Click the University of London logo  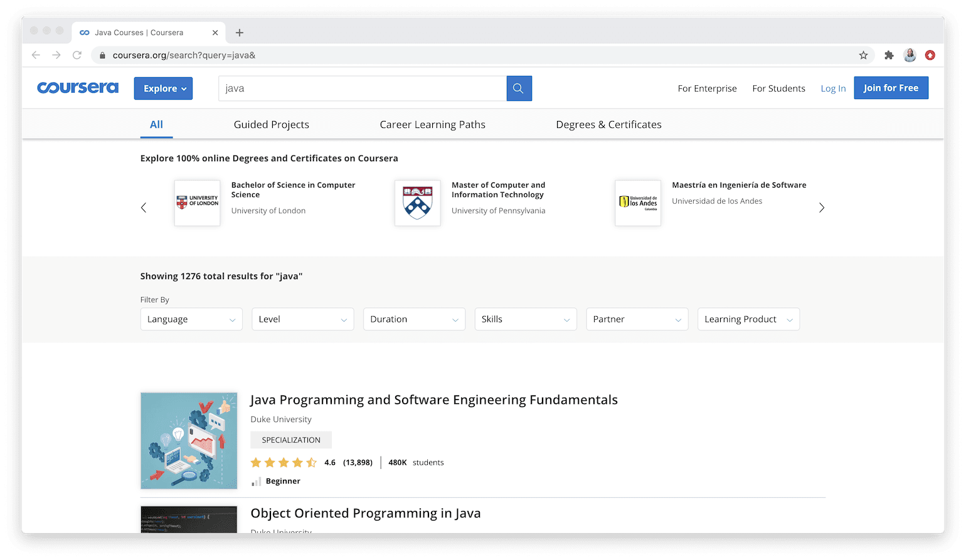pos(197,203)
